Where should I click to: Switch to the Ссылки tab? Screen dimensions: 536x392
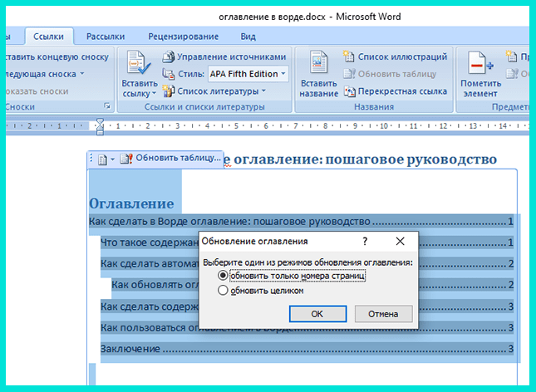48,37
